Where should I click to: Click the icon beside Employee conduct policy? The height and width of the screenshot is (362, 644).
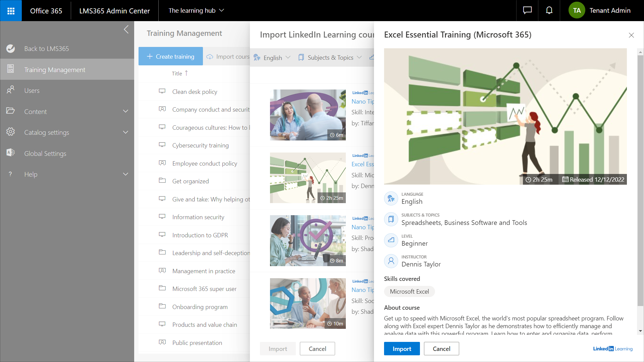coord(162,163)
